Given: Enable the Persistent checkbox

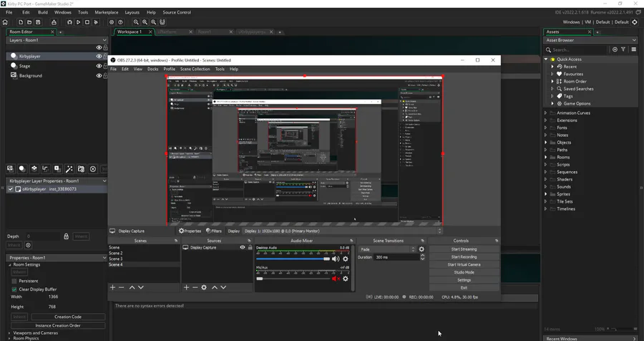Looking at the screenshot, I should (14, 281).
